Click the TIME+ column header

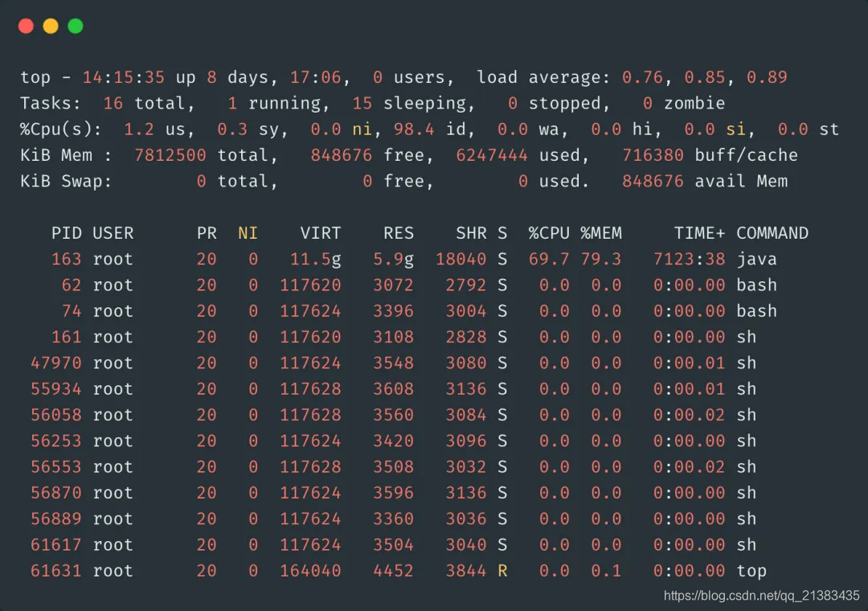pyautogui.click(x=700, y=233)
